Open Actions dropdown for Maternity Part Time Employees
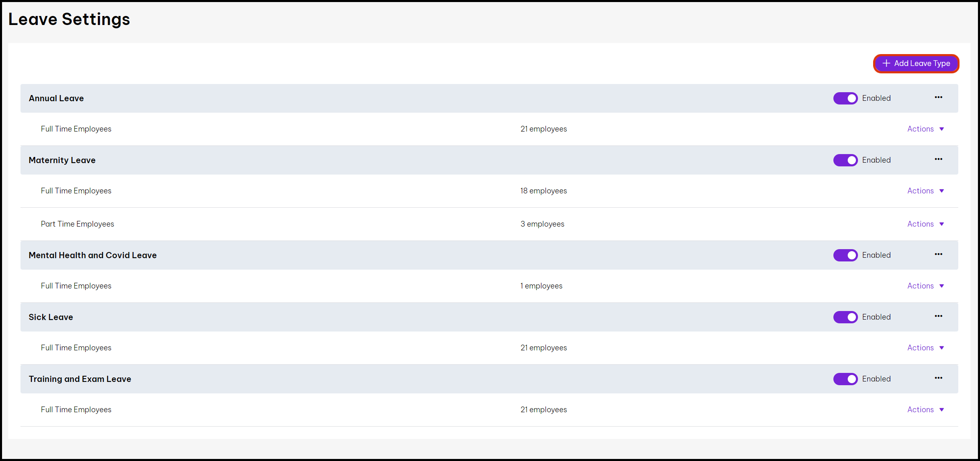The image size is (980, 461). 925,224
